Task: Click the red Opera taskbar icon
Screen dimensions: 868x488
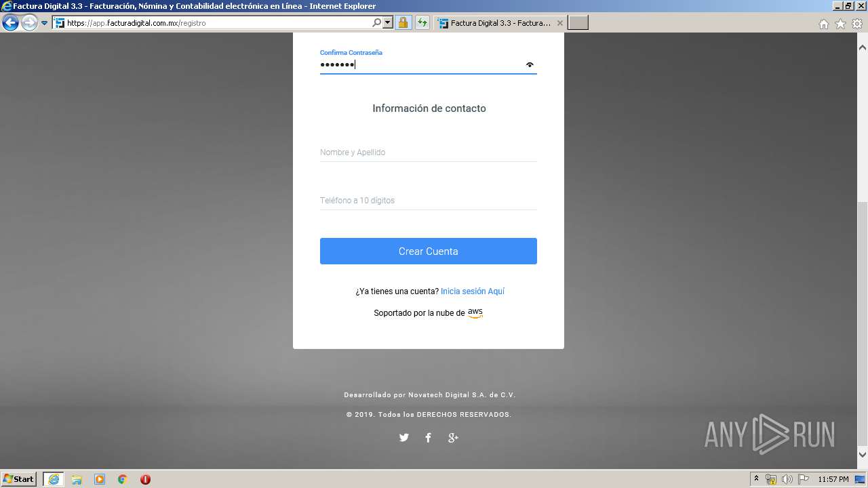Action: [x=145, y=479]
